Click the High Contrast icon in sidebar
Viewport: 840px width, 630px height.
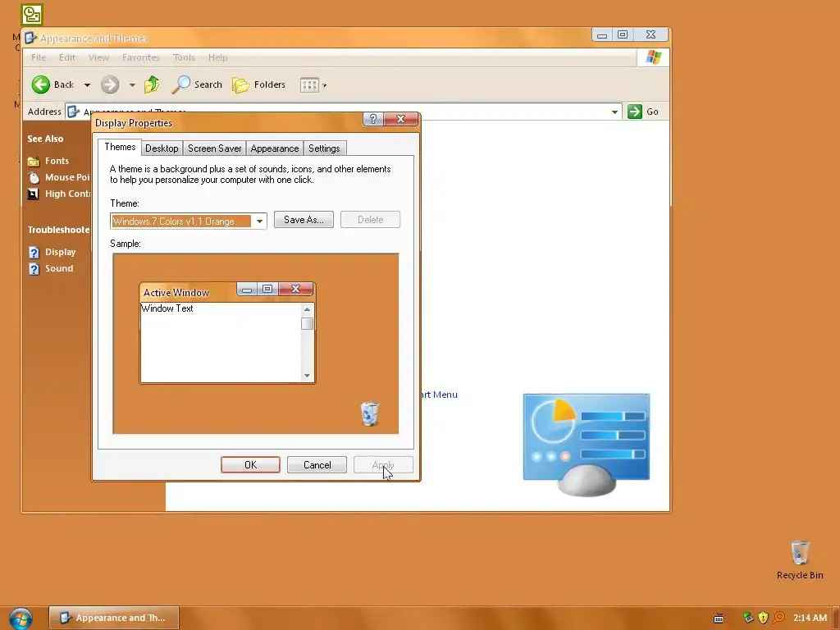pos(33,194)
